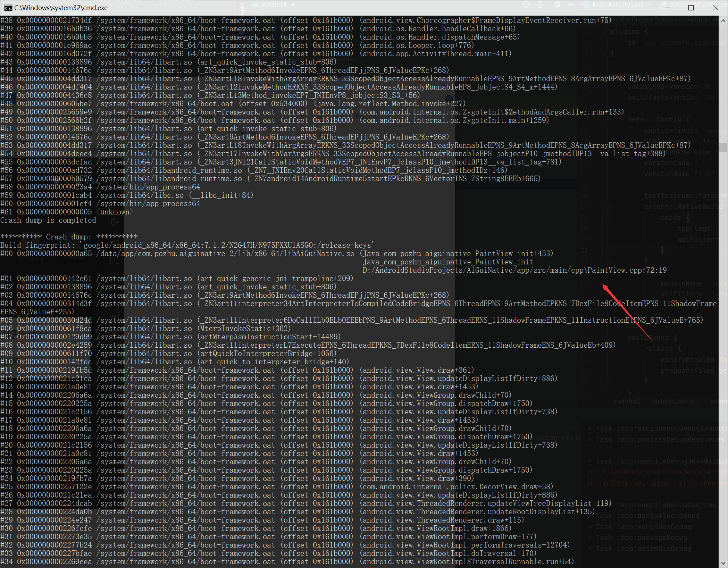Click frame #58 /system/bin/app_process64
Viewport: 728px width, 568px height.
100,187
